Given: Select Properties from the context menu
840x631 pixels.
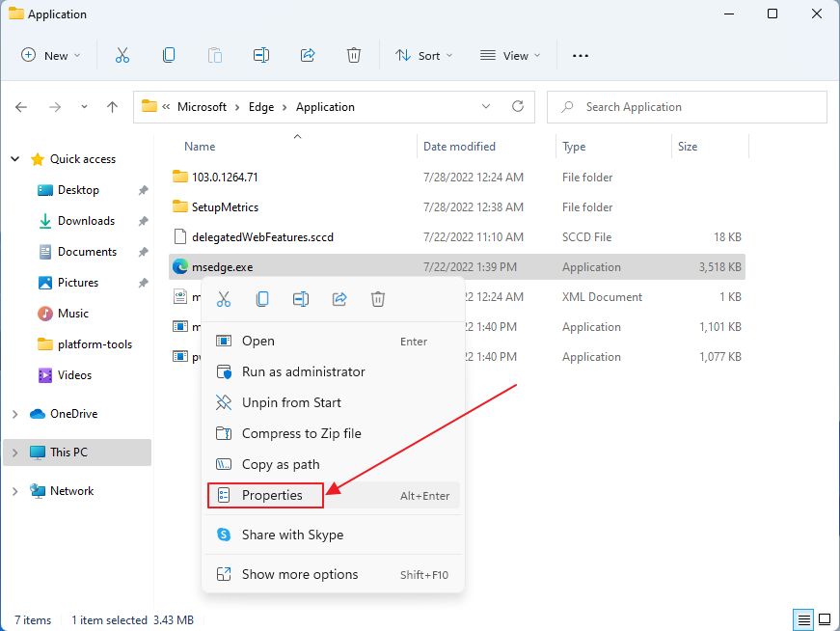Looking at the screenshot, I should (x=271, y=495).
